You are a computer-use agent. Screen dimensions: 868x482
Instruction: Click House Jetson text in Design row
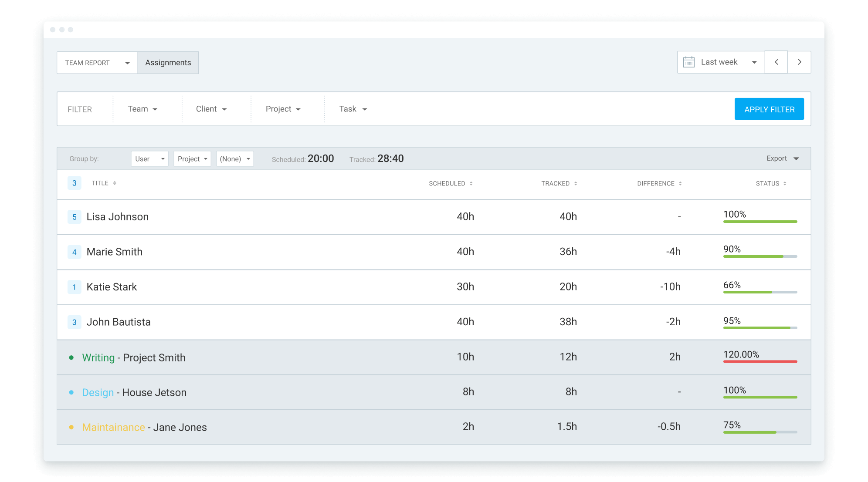click(154, 392)
